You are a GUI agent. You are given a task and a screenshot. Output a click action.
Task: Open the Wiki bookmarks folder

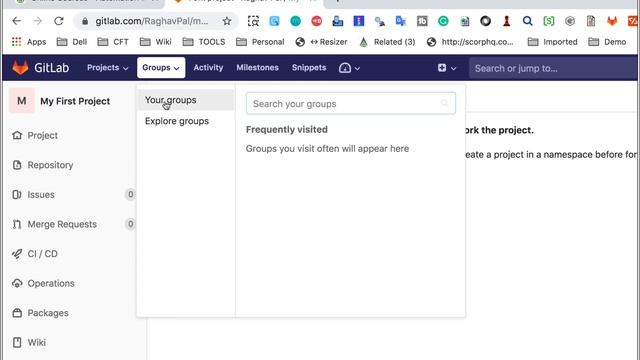[156, 42]
